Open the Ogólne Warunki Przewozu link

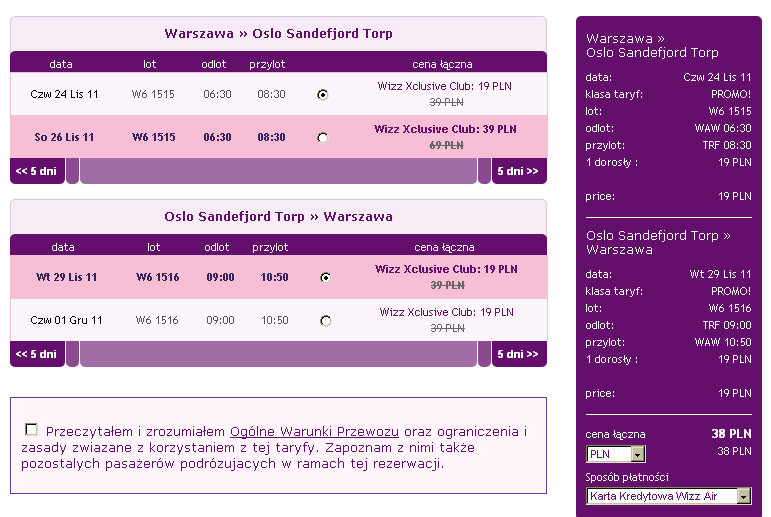tap(314, 431)
